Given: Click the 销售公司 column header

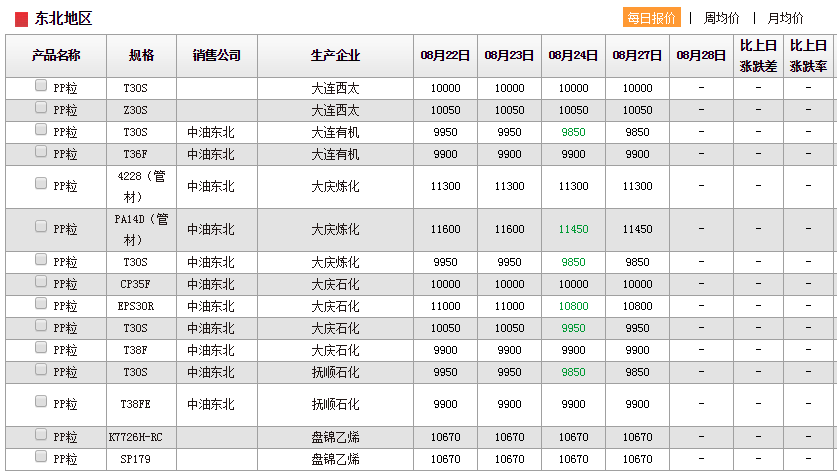Looking at the screenshot, I should (217, 56).
